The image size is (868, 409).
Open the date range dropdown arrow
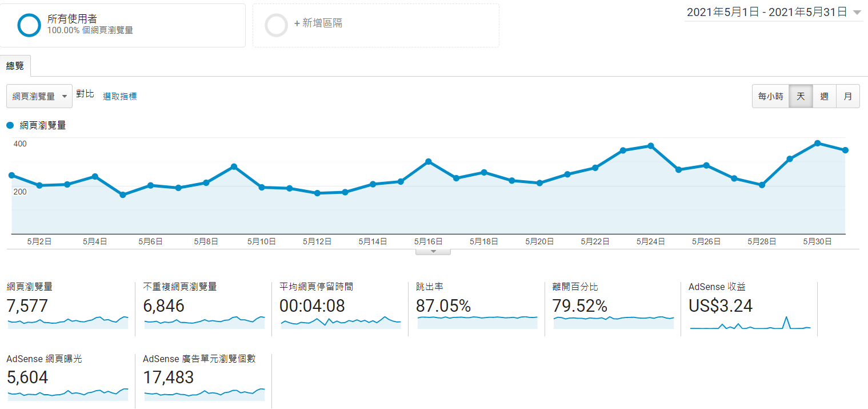coord(857,13)
